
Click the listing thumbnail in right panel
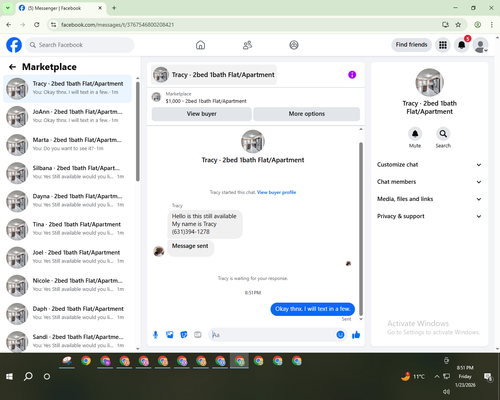tap(429, 82)
